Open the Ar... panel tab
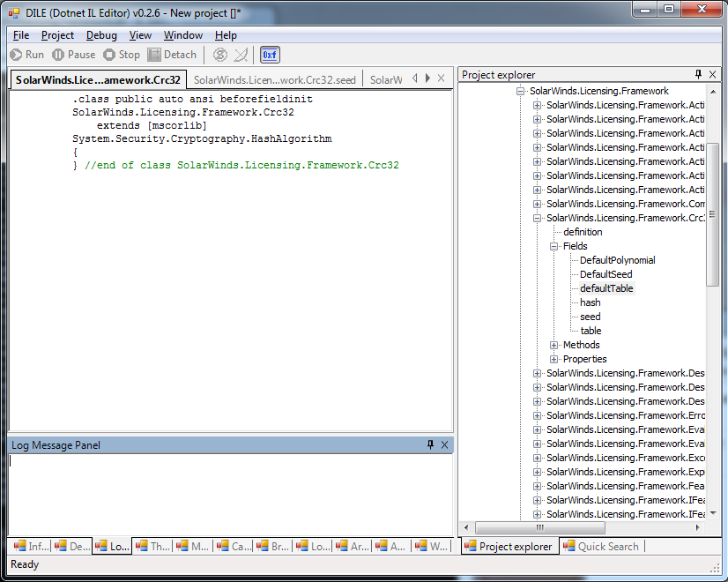The width and height of the screenshot is (728, 582). point(353,546)
